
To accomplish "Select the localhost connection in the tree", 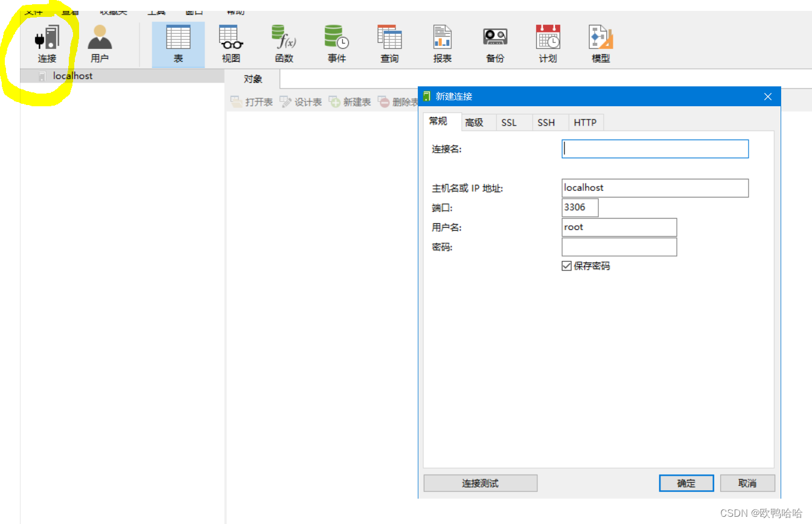I will point(123,76).
